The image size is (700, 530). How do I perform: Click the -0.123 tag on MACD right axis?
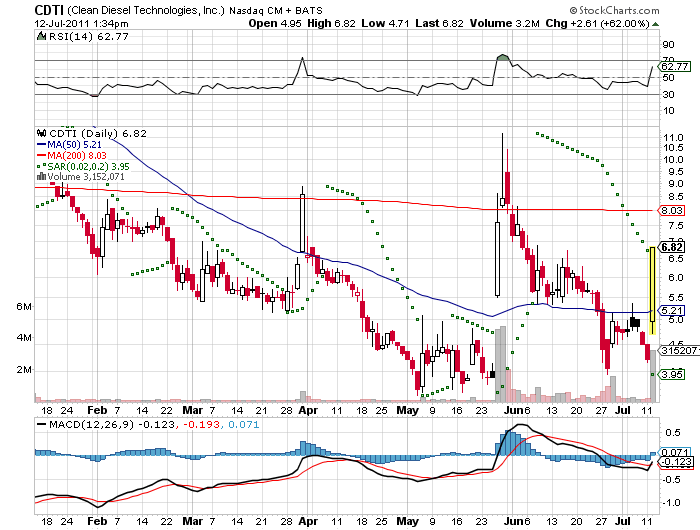click(x=676, y=462)
